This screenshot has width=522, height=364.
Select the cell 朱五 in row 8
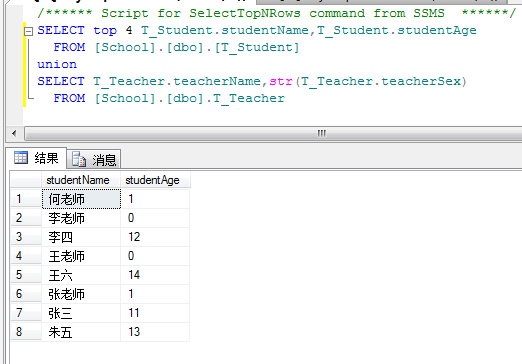click(81, 332)
